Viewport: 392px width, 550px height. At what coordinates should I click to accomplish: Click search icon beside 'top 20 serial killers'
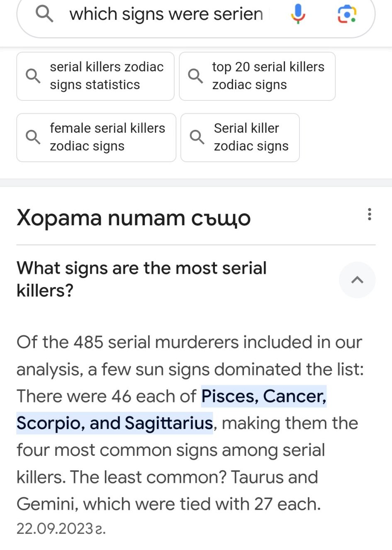tap(195, 76)
